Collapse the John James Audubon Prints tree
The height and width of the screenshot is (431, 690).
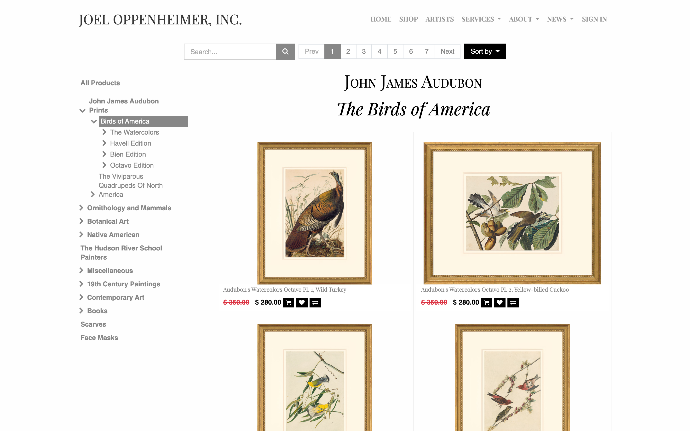[82, 111]
